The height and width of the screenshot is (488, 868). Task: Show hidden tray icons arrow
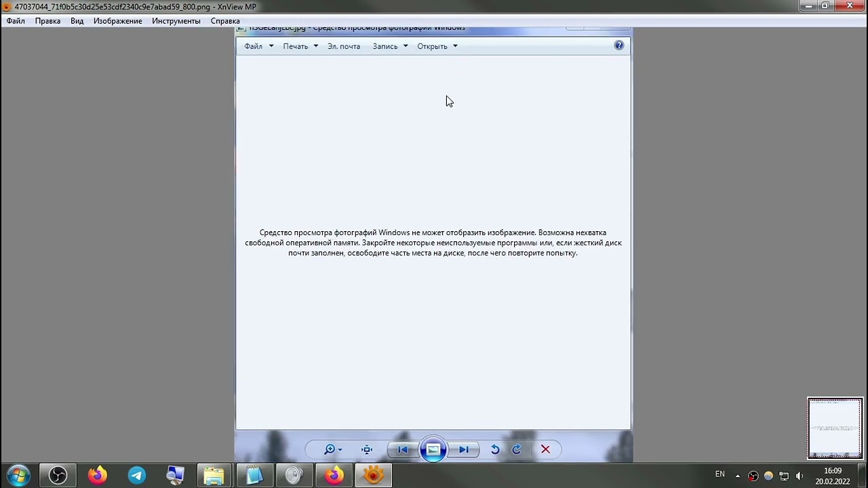click(738, 476)
